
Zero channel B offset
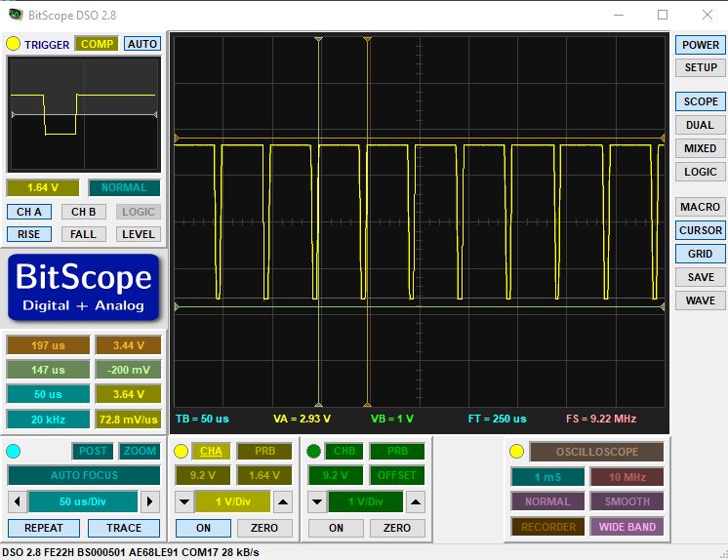[x=397, y=528]
